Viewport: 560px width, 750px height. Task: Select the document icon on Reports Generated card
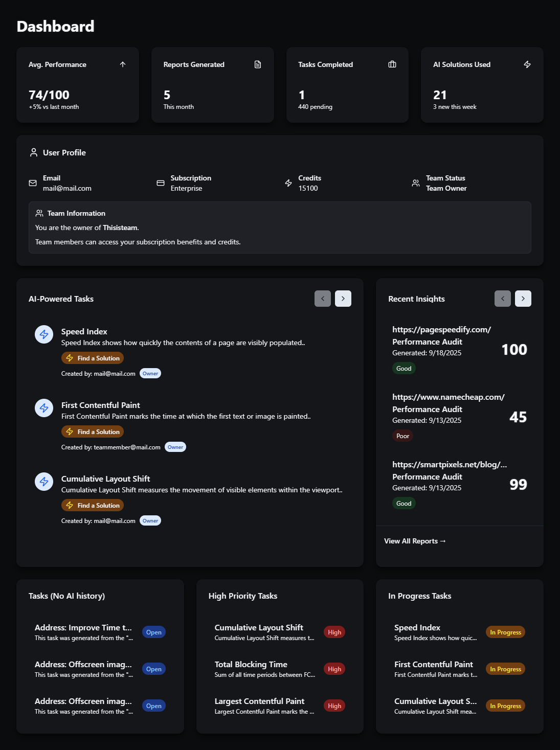257,64
